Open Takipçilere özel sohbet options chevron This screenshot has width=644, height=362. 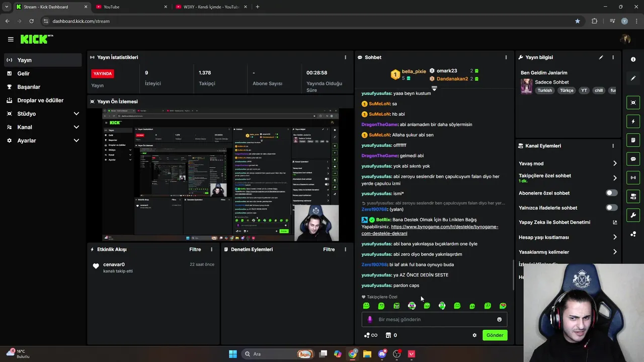click(x=615, y=178)
